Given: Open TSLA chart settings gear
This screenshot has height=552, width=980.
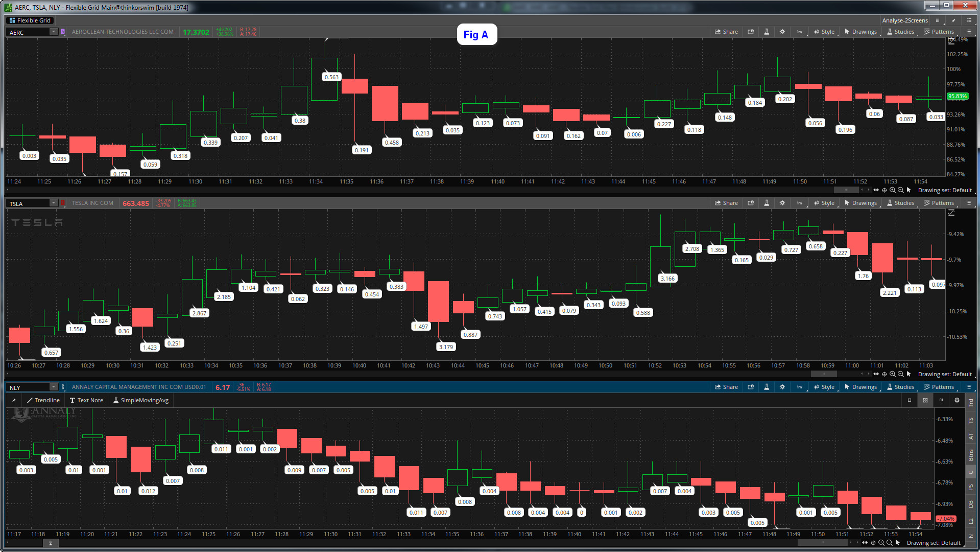Looking at the screenshot, I should (782, 203).
